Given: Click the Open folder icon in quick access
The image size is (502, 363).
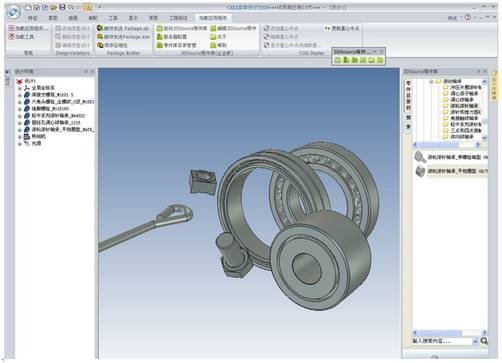Looking at the screenshot, I should click(53, 7).
